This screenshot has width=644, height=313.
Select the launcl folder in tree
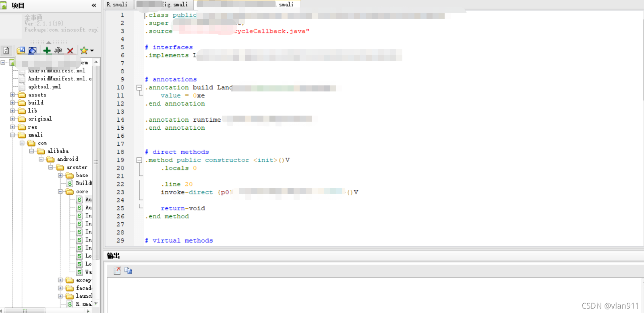click(84, 296)
